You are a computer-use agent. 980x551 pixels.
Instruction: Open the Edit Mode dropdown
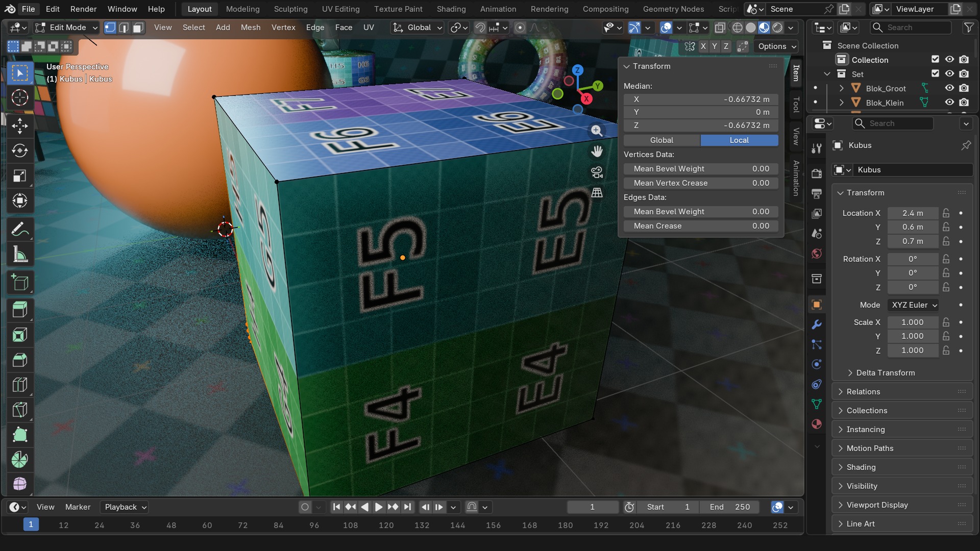[66, 28]
